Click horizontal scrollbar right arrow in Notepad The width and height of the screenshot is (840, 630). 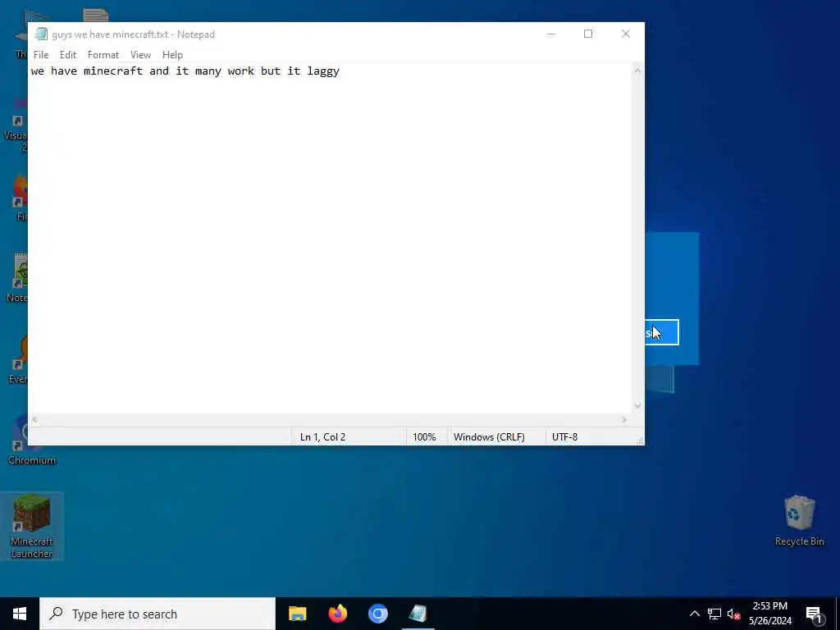coord(624,420)
